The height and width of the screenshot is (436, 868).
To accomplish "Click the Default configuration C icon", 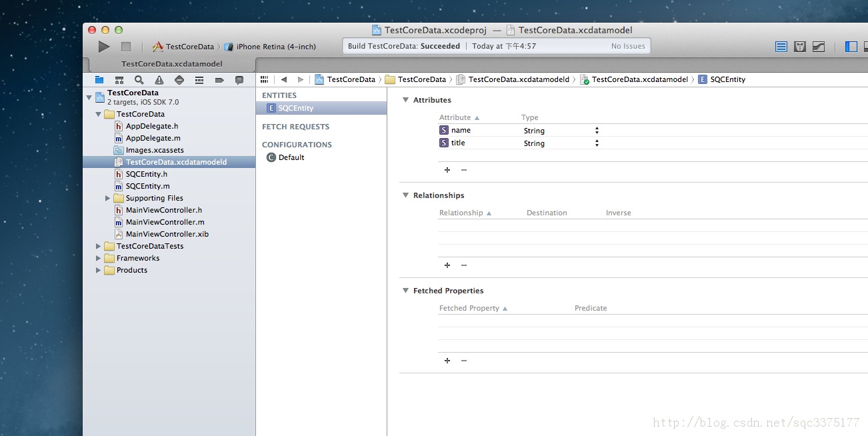I will click(271, 157).
